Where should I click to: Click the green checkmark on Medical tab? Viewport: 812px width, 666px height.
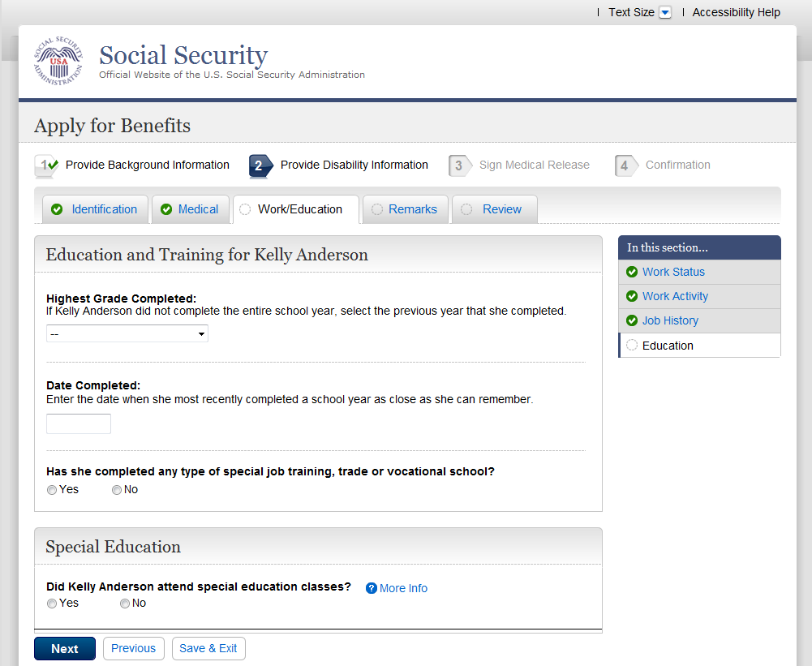point(166,209)
